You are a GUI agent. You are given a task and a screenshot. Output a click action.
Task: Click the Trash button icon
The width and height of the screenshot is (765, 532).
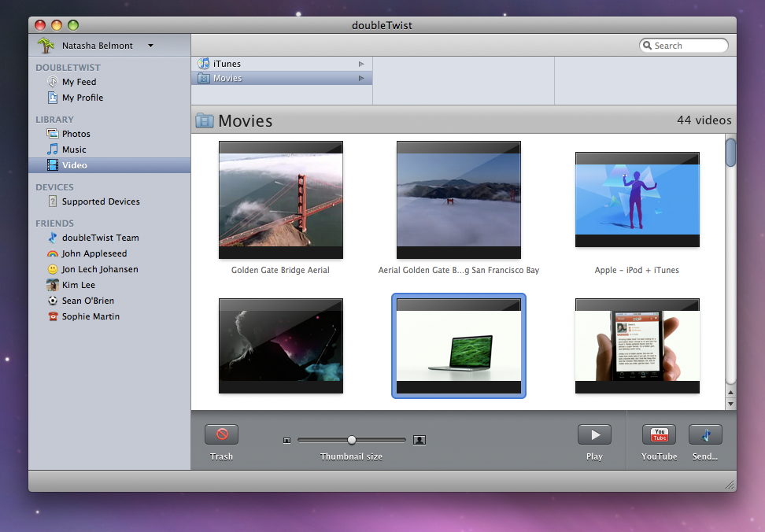[221, 434]
